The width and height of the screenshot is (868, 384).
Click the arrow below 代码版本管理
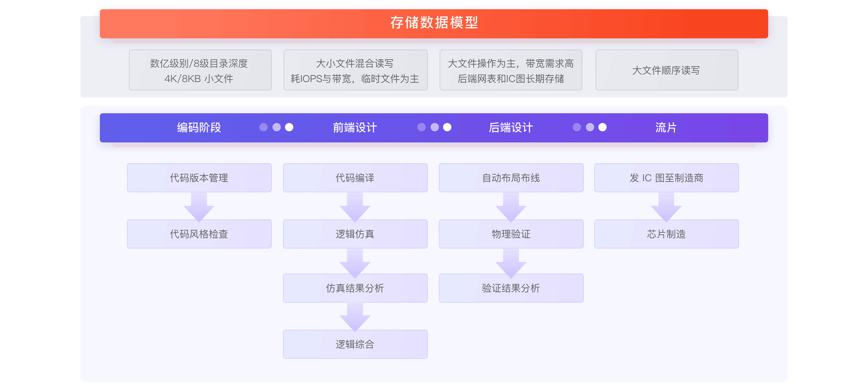click(x=199, y=207)
